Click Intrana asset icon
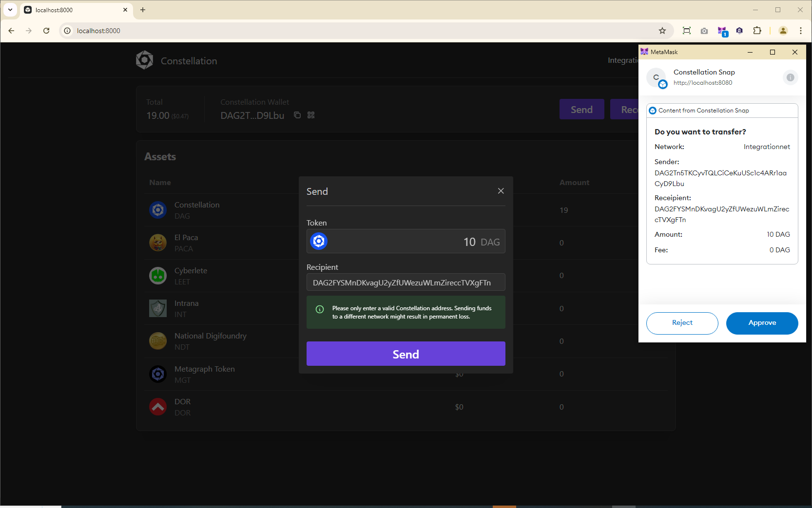This screenshot has width=812, height=508. click(158, 308)
